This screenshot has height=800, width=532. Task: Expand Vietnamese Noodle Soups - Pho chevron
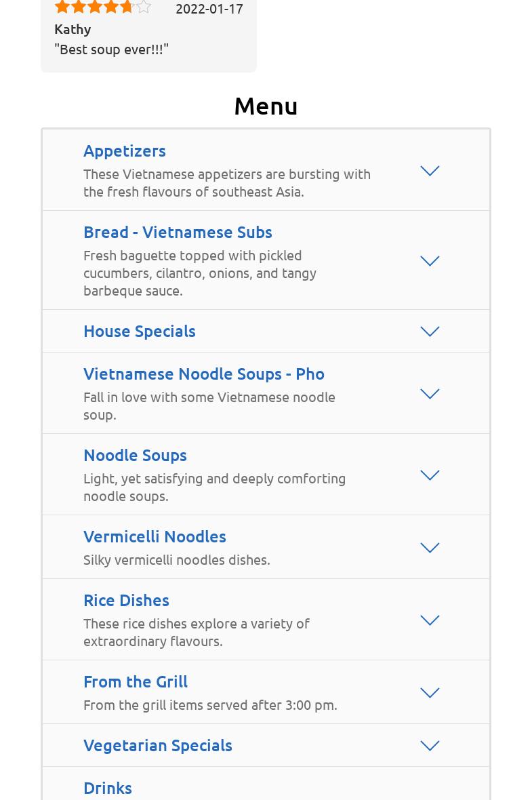[x=430, y=394]
